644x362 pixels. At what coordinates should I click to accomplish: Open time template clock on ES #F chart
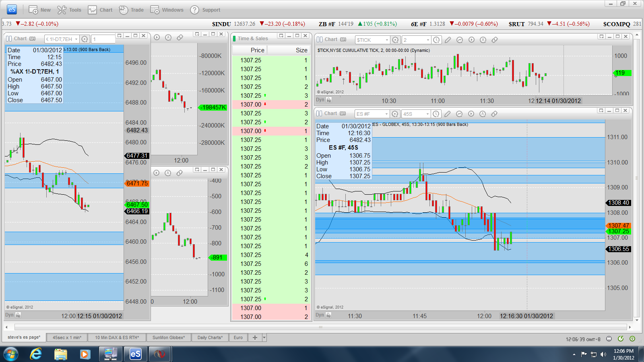436,114
